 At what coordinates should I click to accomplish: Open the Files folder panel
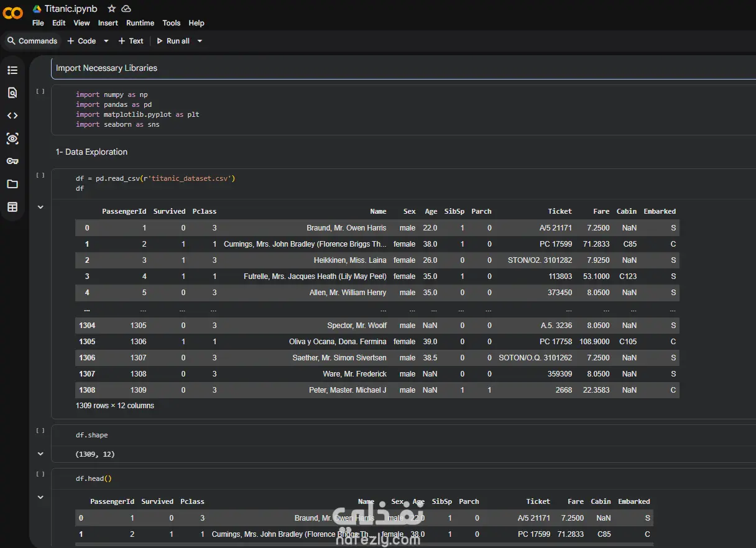click(12, 184)
